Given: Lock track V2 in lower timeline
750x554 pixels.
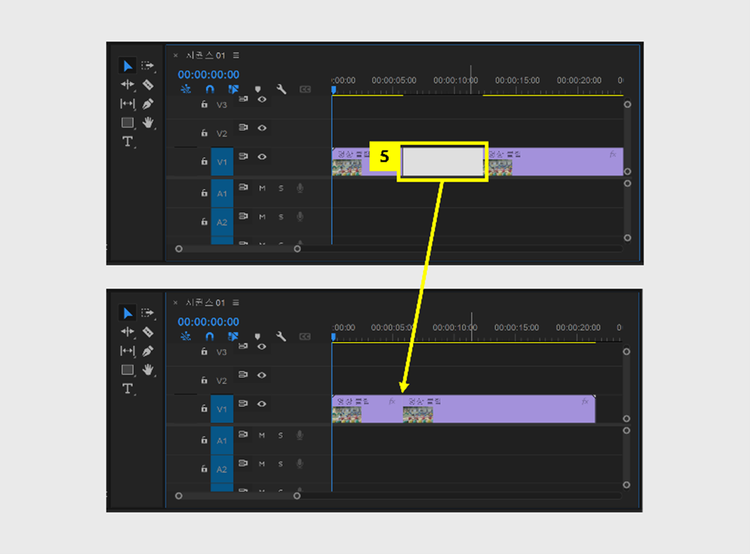Looking at the screenshot, I should pos(204,380).
